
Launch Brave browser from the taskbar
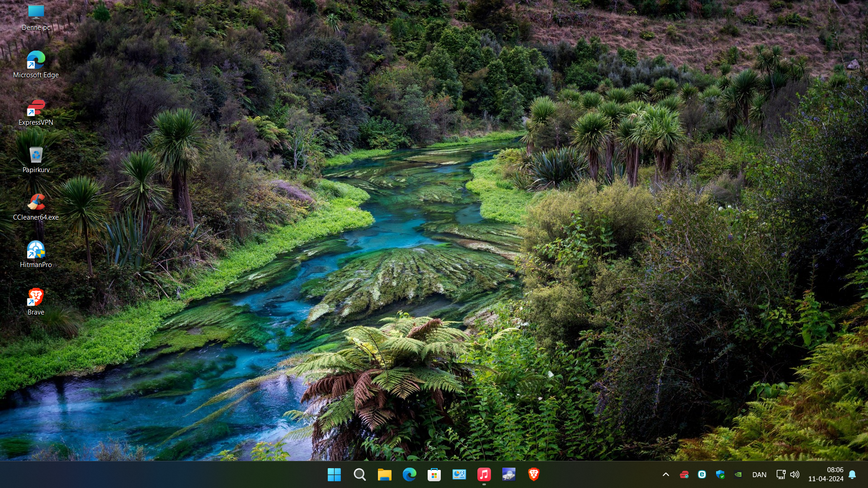[x=533, y=474]
